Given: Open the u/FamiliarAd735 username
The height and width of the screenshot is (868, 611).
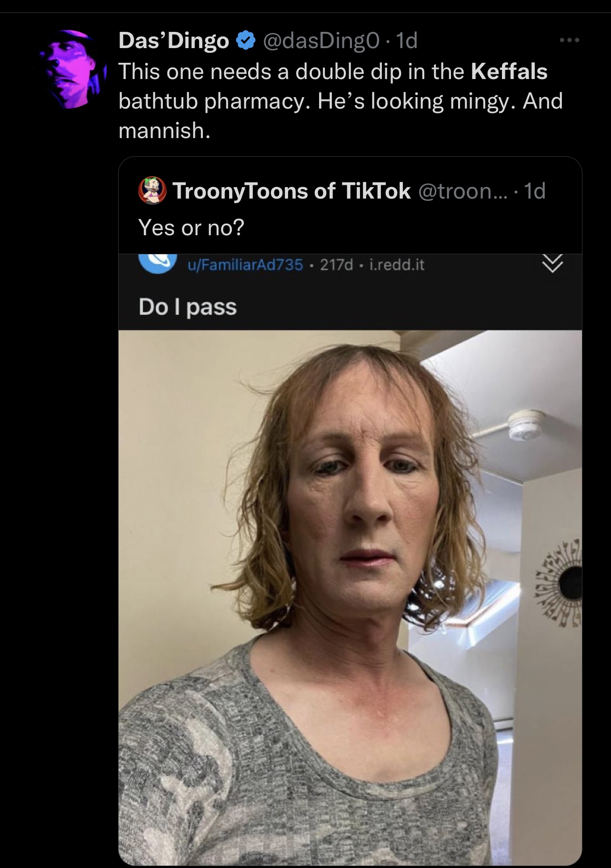Looking at the screenshot, I should point(245,264).
